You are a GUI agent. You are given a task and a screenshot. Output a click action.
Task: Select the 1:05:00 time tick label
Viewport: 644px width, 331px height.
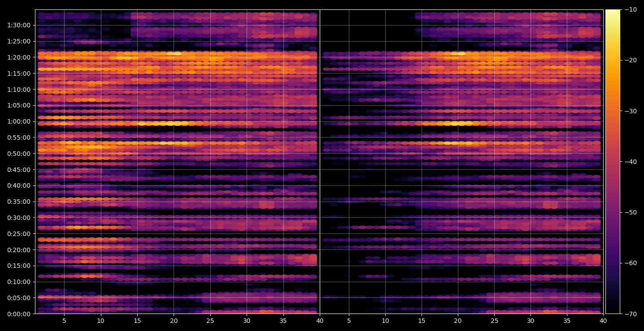pos(18,105)
